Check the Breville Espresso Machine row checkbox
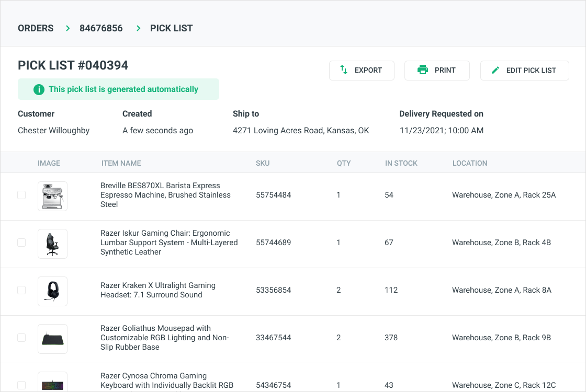 coord(21,195)
